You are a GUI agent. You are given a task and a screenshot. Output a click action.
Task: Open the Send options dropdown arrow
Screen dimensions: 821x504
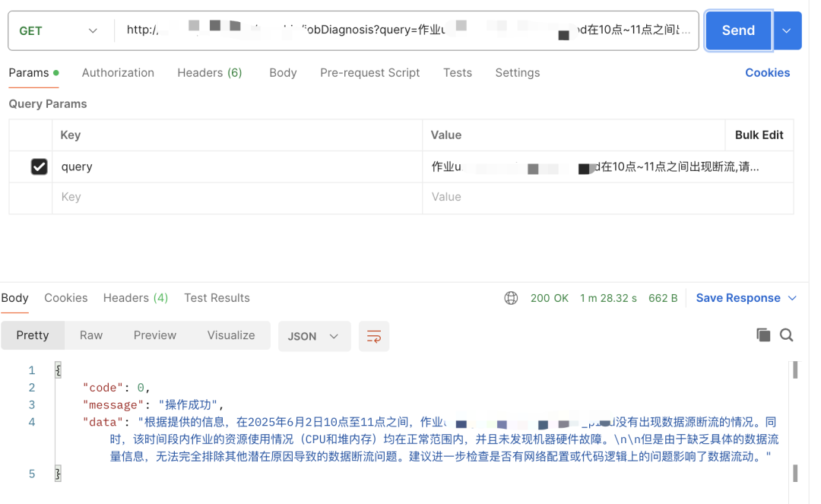pos(787,30)
